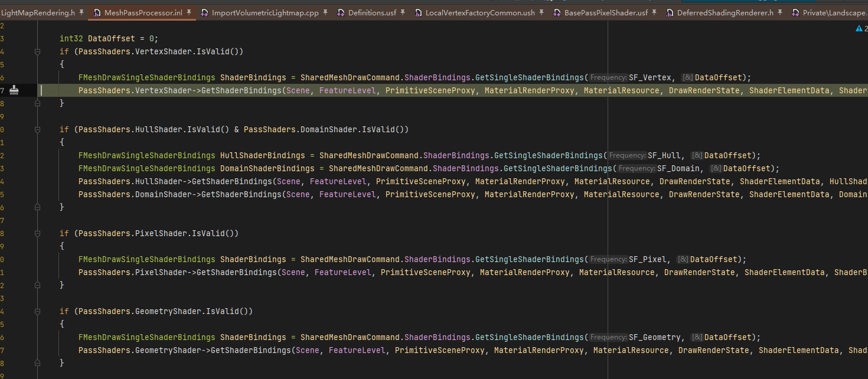Viewport: 868px width, 379px height.
Task: Click the fold end marker of the HullShader block
Action: pos(37,207)
